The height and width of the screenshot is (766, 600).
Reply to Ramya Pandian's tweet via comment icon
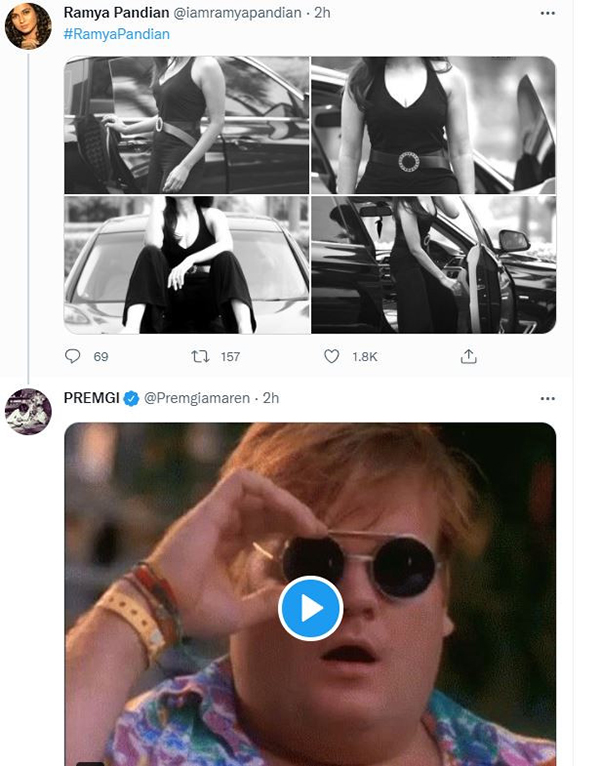pyautogui.click(x=73, y=356)
